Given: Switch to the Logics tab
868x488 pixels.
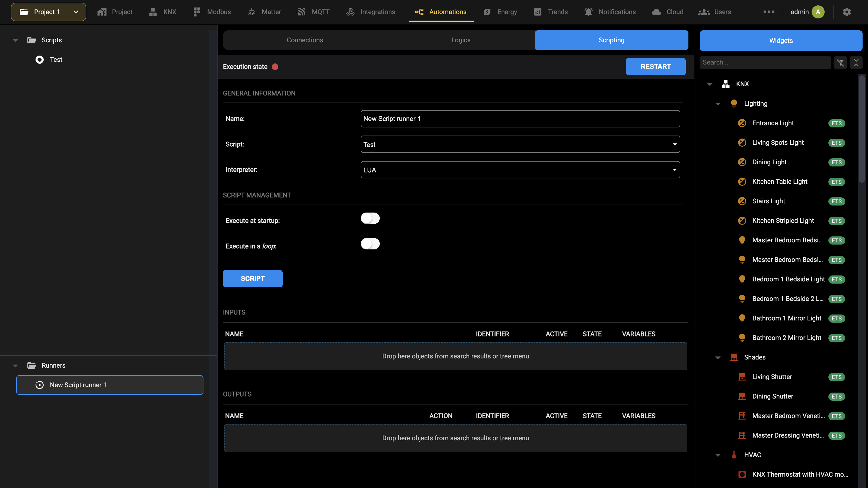Looking at the screenshot, I should tap(461, 40).
